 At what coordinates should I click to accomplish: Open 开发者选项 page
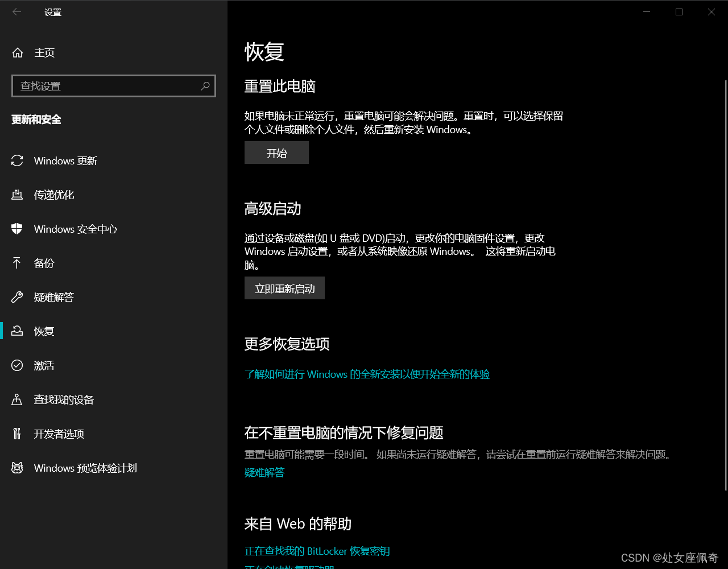[114, 434]
